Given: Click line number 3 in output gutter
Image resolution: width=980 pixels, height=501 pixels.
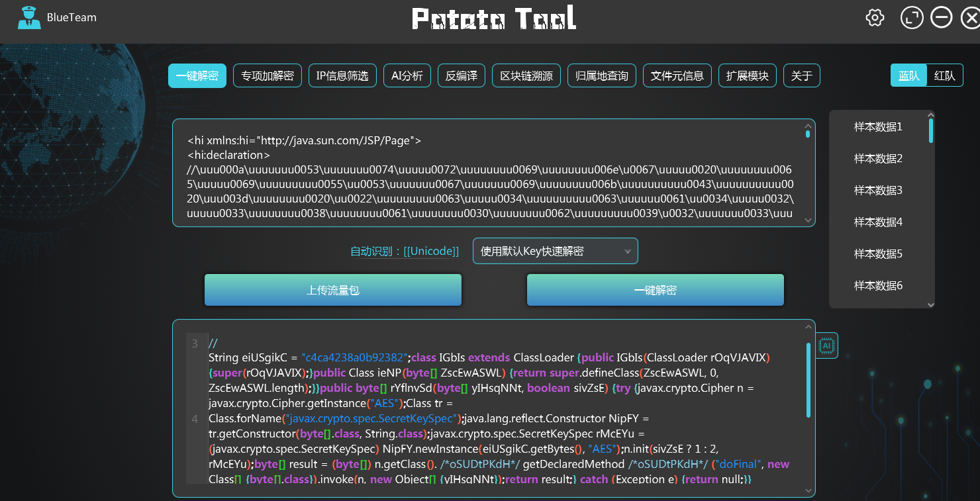Looking at the screenshot, I should click(195, 343).
